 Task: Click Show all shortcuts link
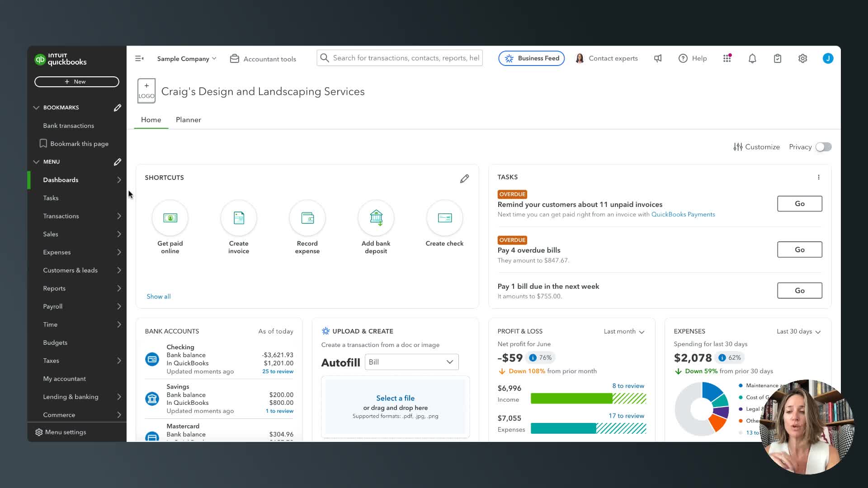tap(159, 296)
